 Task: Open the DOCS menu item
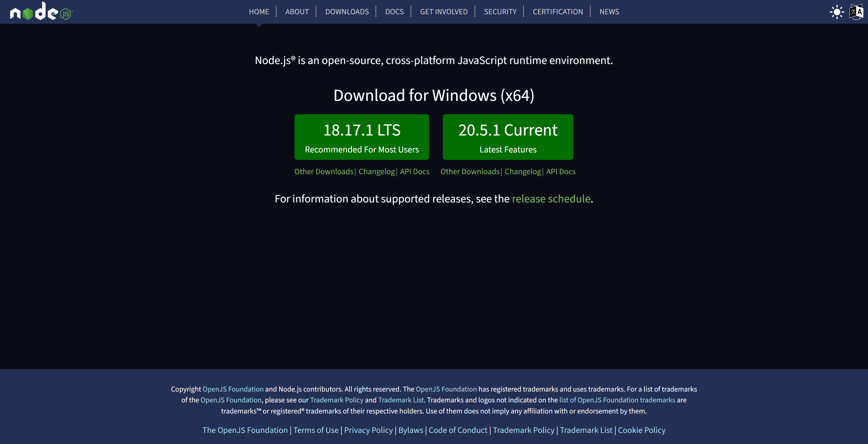394,12
